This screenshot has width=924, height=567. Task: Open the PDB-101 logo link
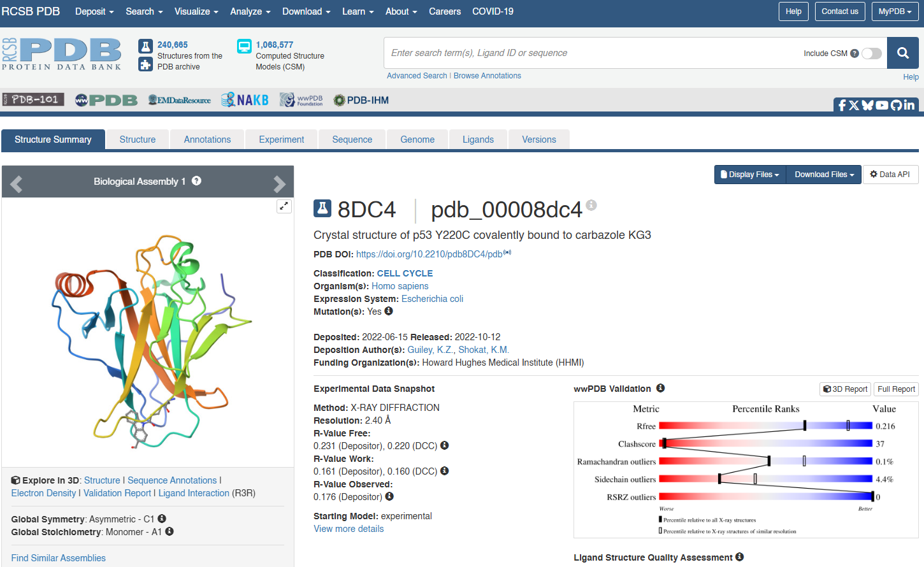point(33,99)
